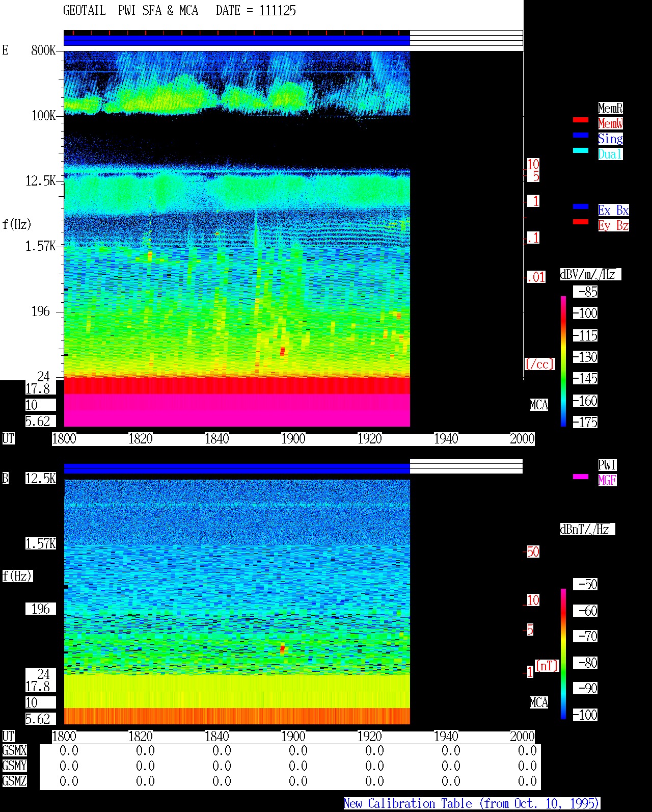Click the 1800 UT label under E panel
The width and height of the screenshot is (652, 812).
pyautogui.click(x=64, y=439)
